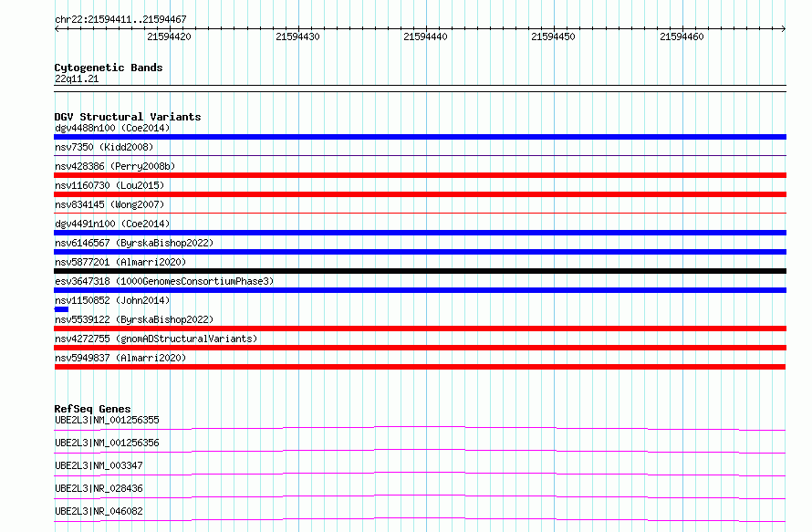Viewport: 812px width, 532px height.
Task: Click red bar under nsv4272755
Action: point(420,348)
